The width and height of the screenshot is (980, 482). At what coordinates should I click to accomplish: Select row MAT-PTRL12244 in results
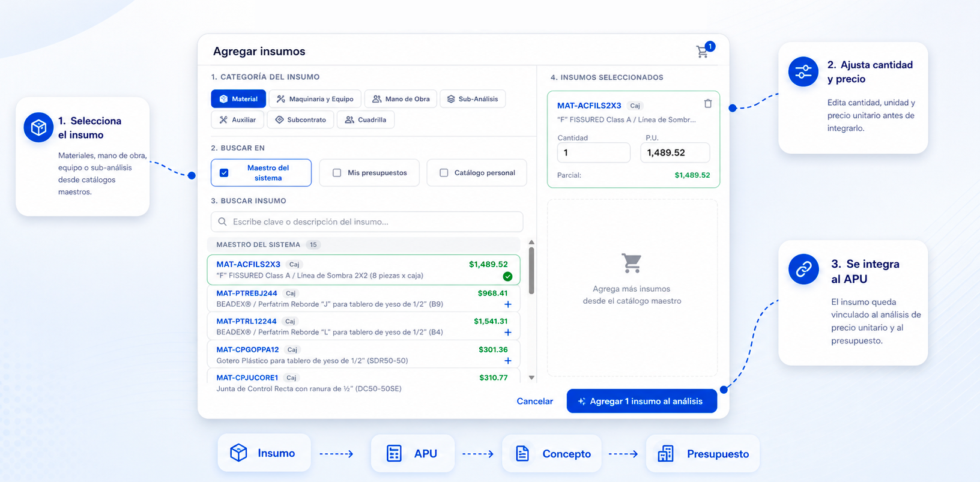363,327
